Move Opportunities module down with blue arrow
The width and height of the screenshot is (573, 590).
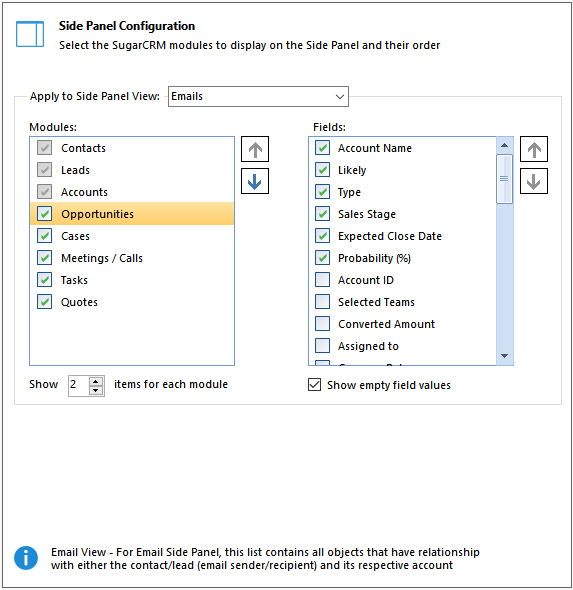tap(255, 181)
